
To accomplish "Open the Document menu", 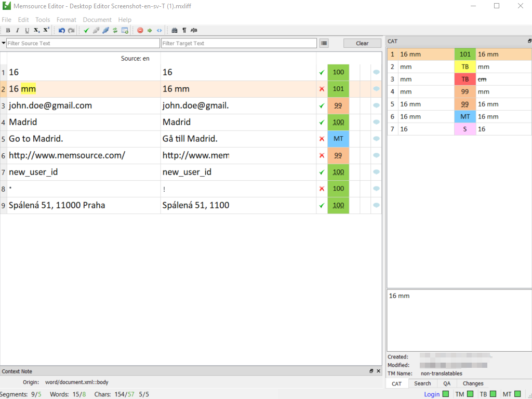I will [x=97, y=19].
